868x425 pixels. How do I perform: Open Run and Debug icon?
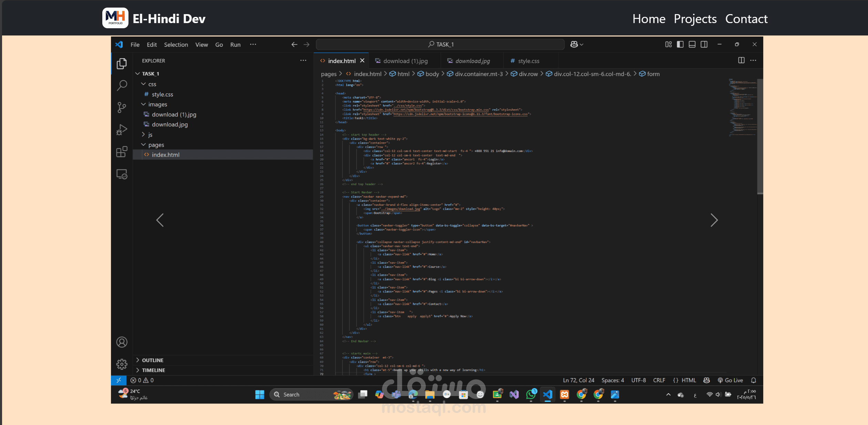pos(122,129)
